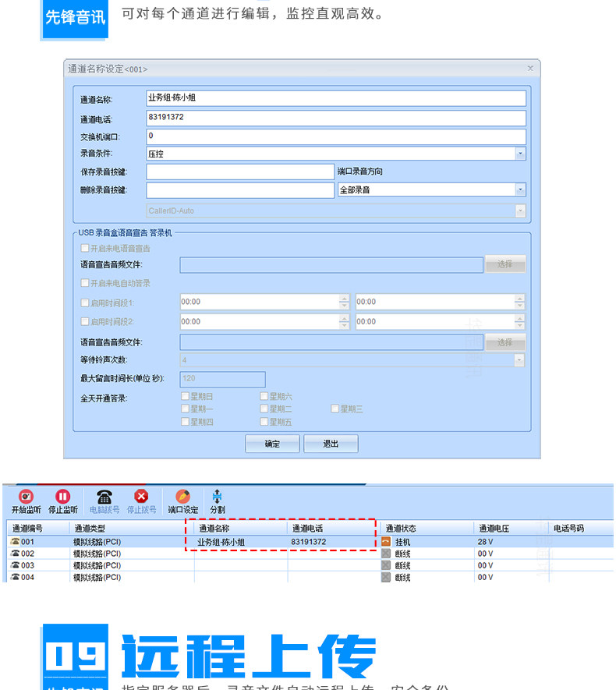Sort by 通道名称 column header
This screenshot has height=690, width=616.
pos(214,528)
